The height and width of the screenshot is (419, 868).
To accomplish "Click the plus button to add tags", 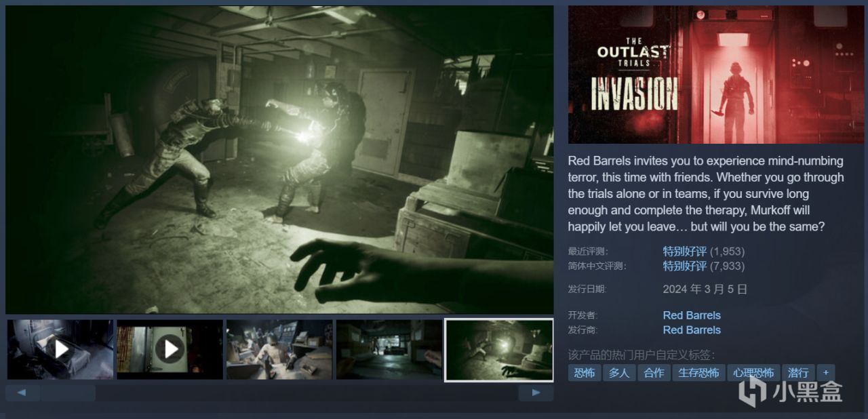I will point(826,373).
